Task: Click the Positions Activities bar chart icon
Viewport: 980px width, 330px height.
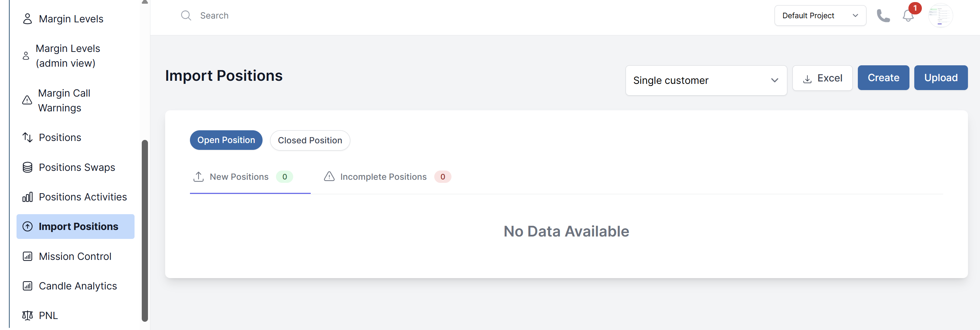Action: click(28, 197)
